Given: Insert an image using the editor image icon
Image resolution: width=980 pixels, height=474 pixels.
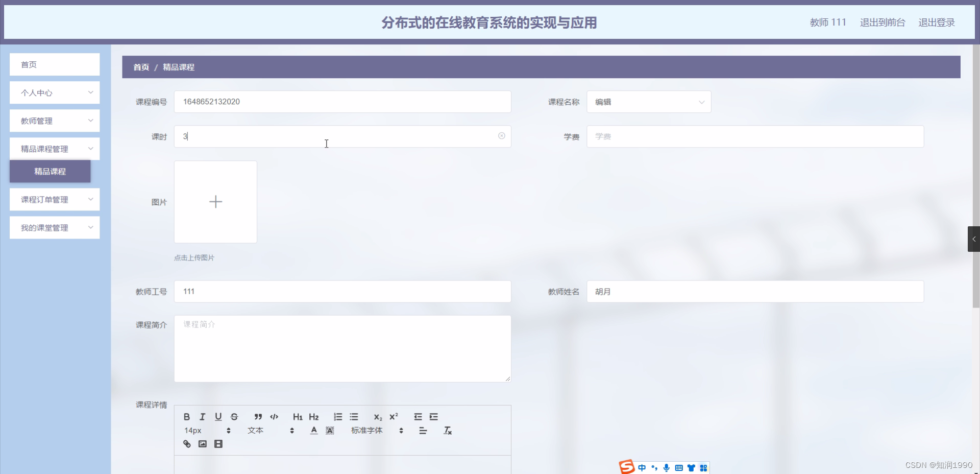Looking at the screenshot, I should click(x=203, y=444).
